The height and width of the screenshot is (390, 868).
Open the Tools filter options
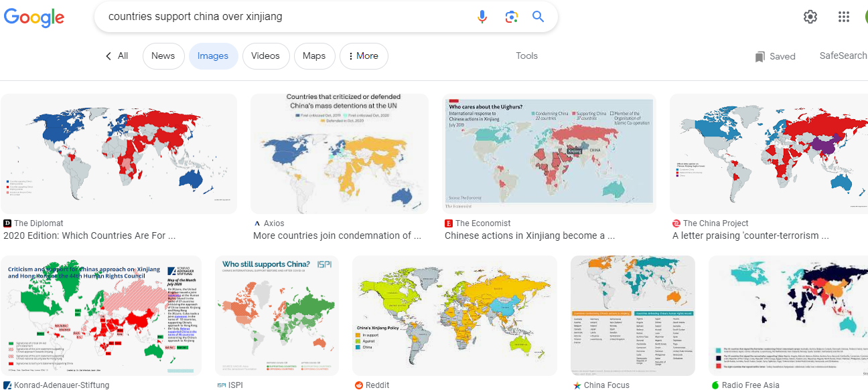tap(527, 56)
